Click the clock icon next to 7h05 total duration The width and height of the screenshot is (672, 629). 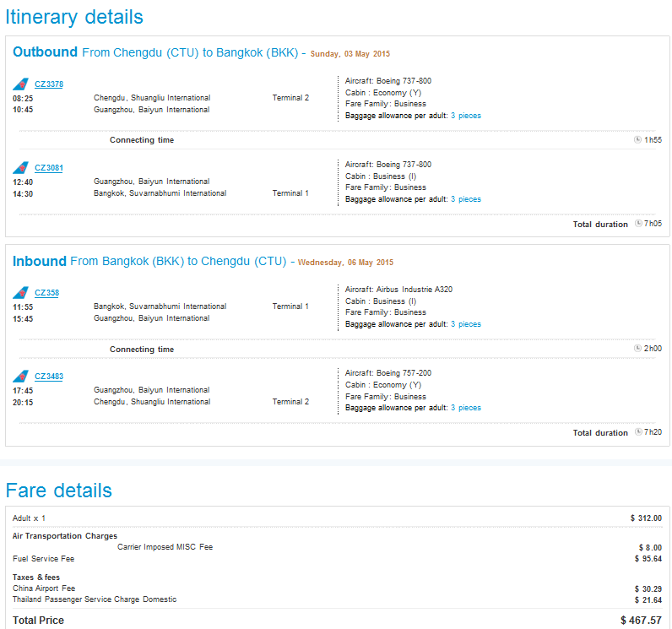pos(637,224)
